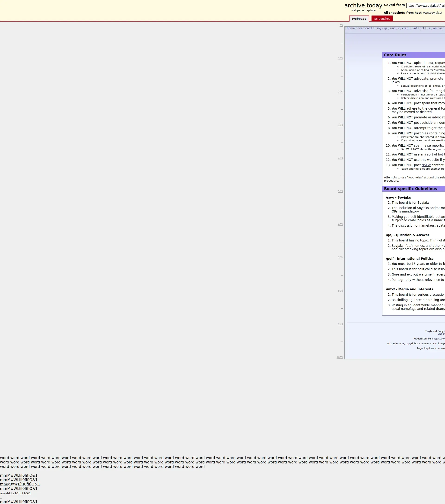Open the www.soyjak.st host link

click(432, 13)
